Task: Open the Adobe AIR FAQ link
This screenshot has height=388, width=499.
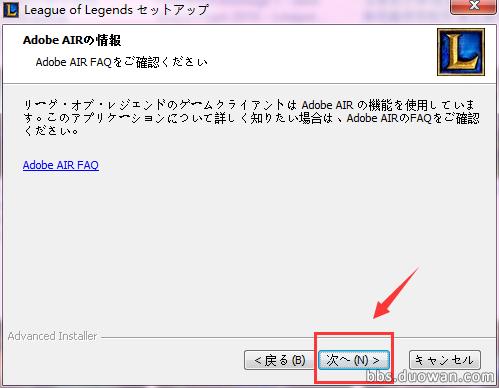Action: [61, 165]
